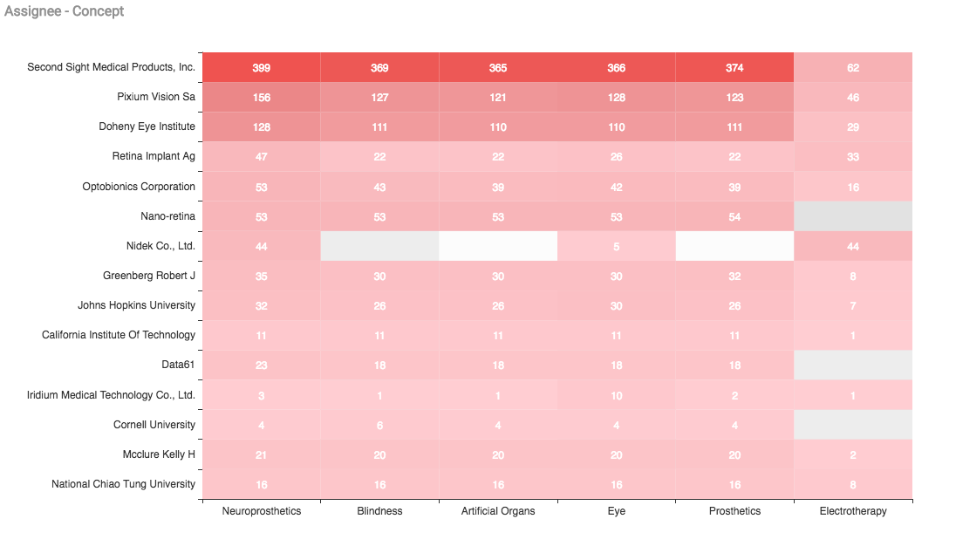Click the Iridium Medical Technology Eye cell 10
Image resolution: width=956 pixels, height=560 pixels.
tap(616, 395)
